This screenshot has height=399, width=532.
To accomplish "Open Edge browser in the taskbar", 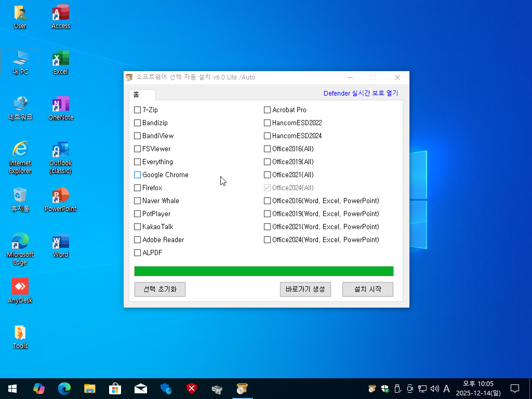I will (64, 389).
